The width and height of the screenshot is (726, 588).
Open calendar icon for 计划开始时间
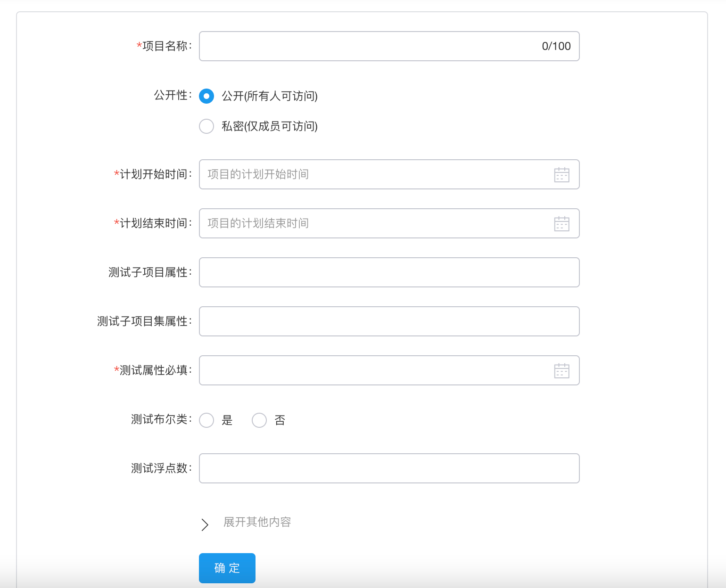point(561,174)
